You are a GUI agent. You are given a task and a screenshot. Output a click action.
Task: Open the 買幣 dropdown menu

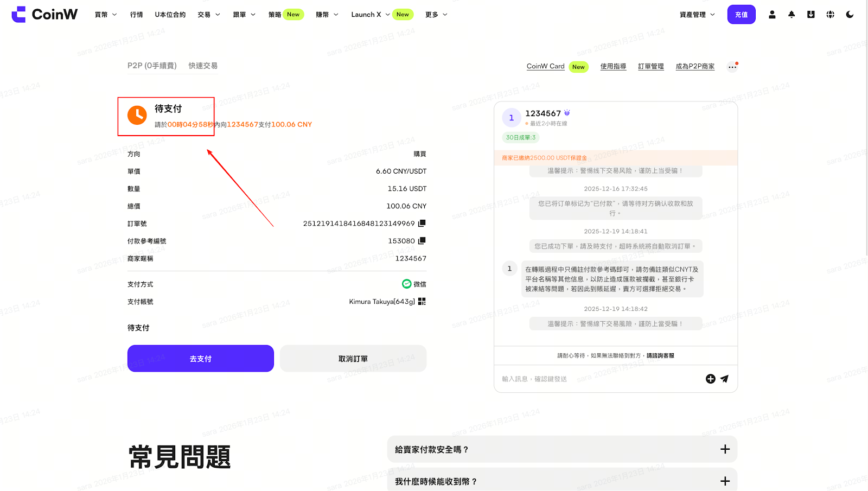coord(106,15)
